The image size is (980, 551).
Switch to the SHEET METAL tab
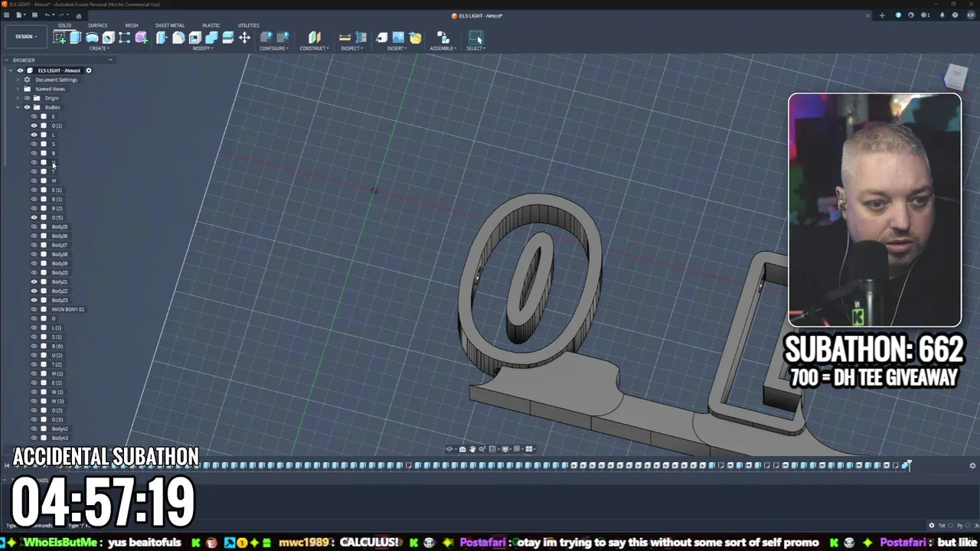pyautogui.click(x=170, y=25)
